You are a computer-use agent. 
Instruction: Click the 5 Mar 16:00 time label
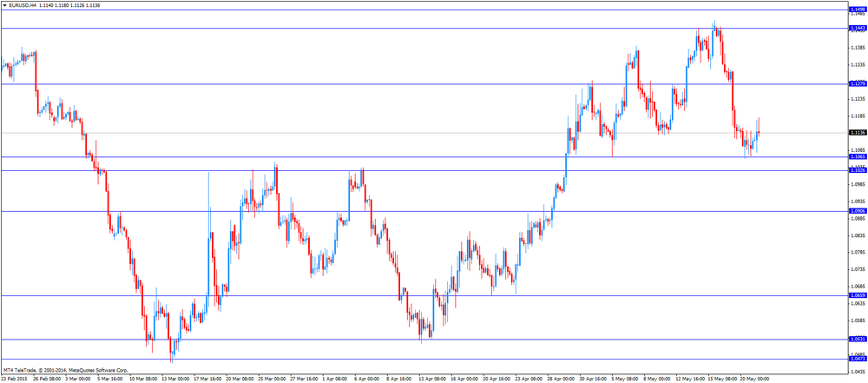click(x=109, y=380)
